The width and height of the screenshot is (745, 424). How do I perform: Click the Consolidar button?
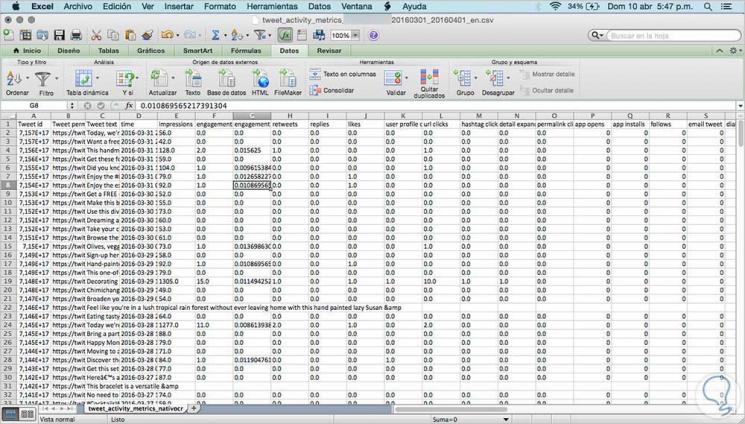pyautogui.click(x=332, y=90)
